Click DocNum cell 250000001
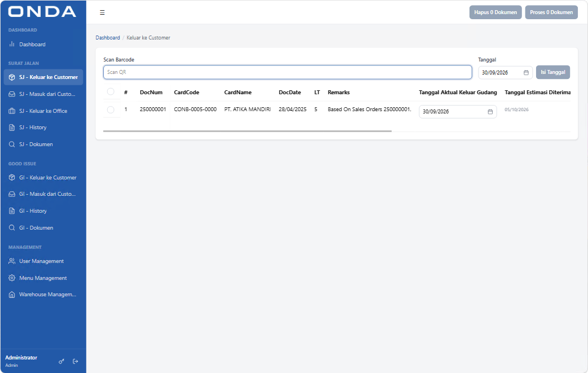 coord(153,109)
